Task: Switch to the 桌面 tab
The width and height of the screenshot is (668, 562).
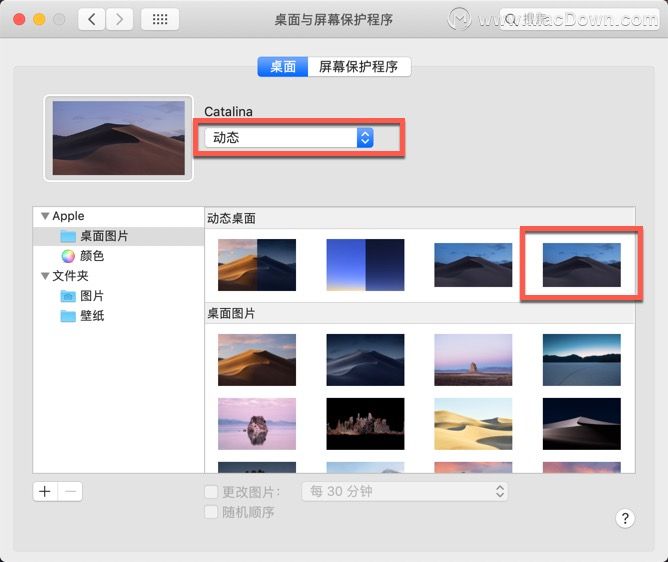Action: point(283,67)
